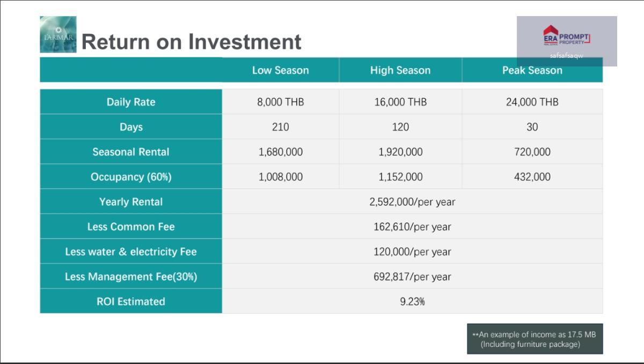Click the 24,000 THB peak rate cell
This screenshot has width=644, height=364.
click(532, 102)
